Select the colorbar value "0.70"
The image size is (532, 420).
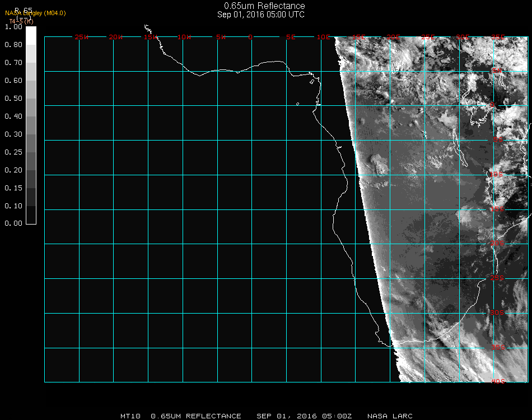point(13,63)
